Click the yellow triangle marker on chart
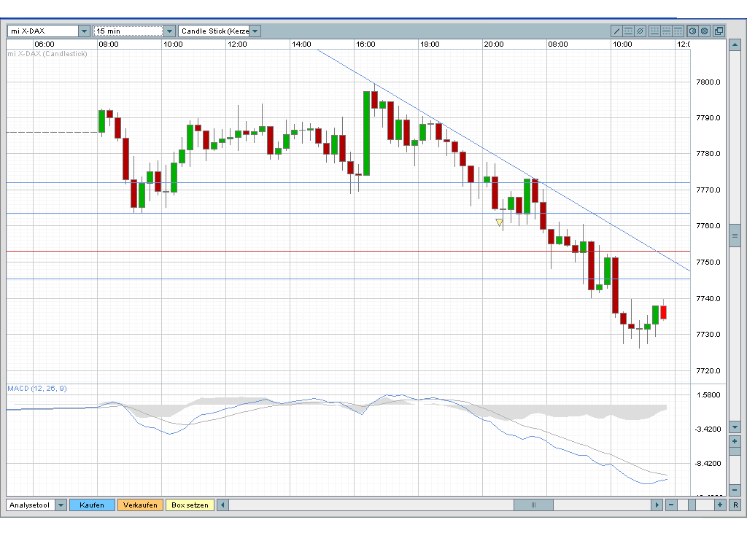 click(499, 222)
